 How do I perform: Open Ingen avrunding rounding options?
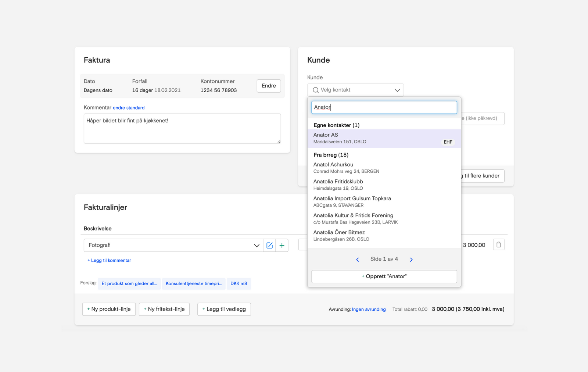369,310
